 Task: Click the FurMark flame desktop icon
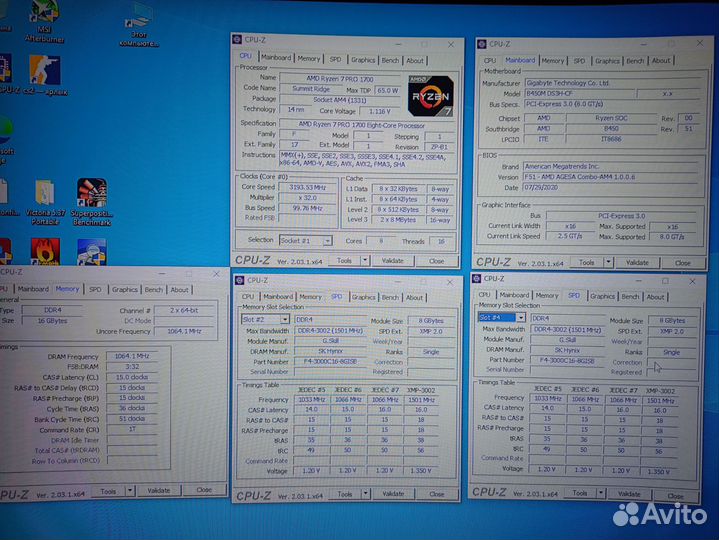click(43, 250)
